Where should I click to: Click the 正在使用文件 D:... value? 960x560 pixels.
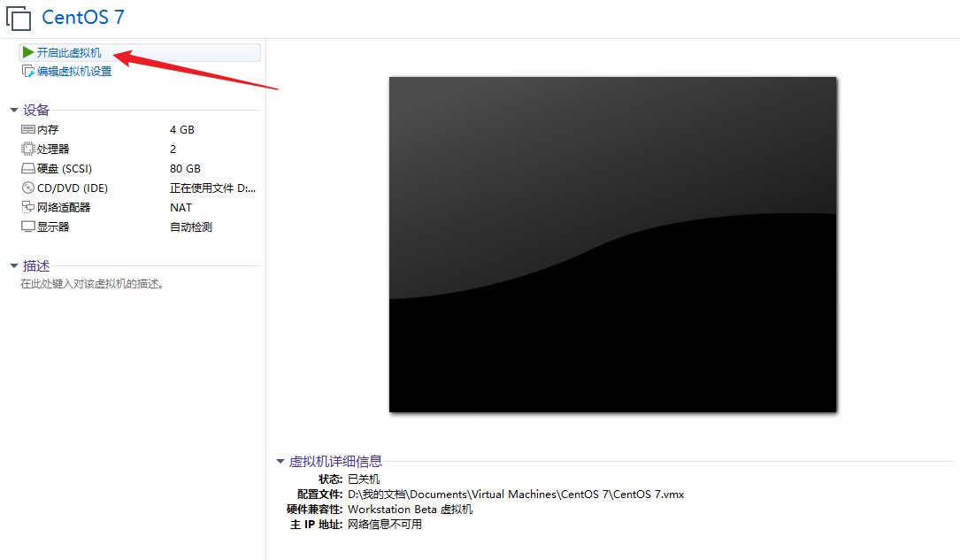tap(212, 188)
